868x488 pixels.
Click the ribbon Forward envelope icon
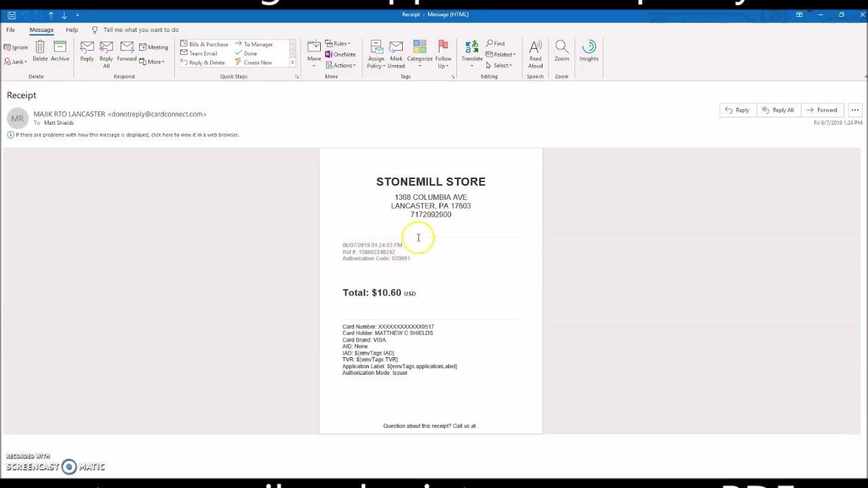tap(126, 52)
